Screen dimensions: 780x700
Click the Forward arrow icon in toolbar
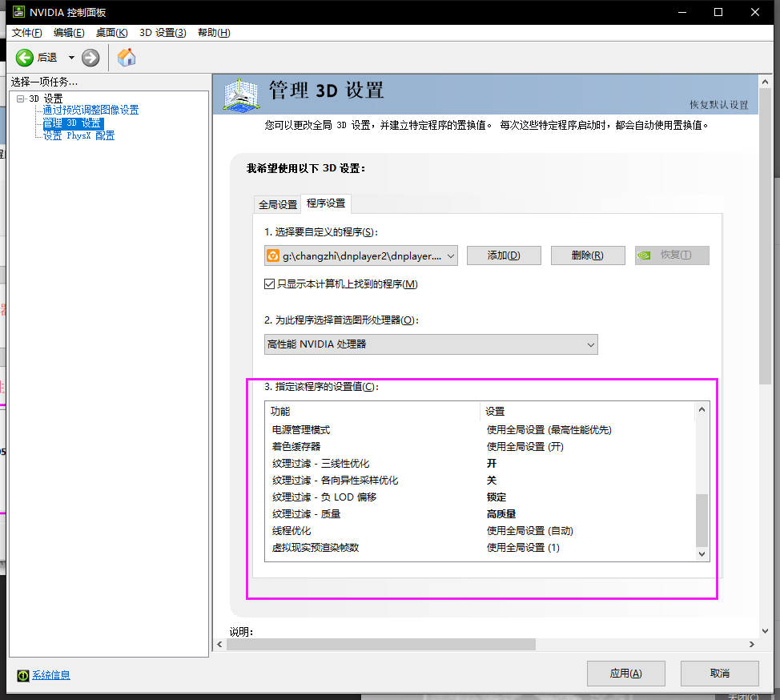(x=90, y=57)
